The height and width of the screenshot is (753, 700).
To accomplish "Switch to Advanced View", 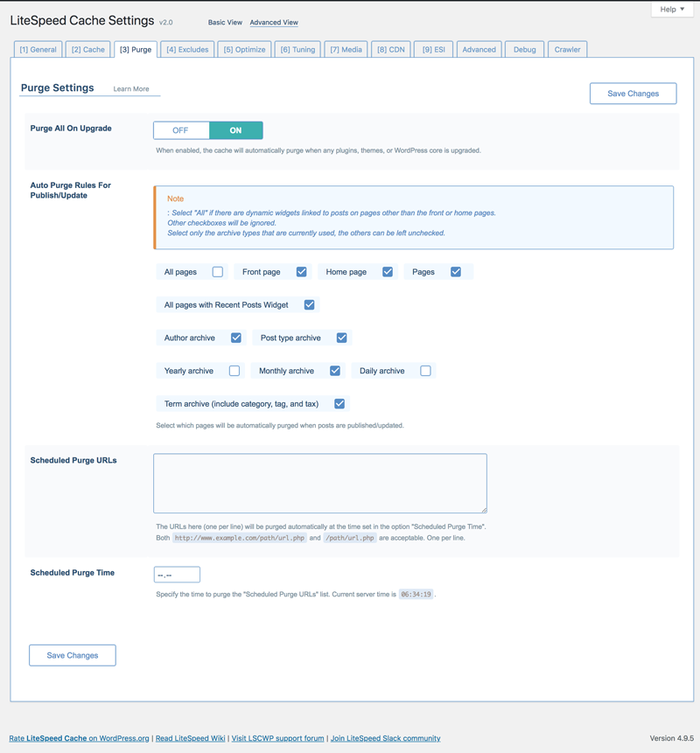I will point(274,23).
